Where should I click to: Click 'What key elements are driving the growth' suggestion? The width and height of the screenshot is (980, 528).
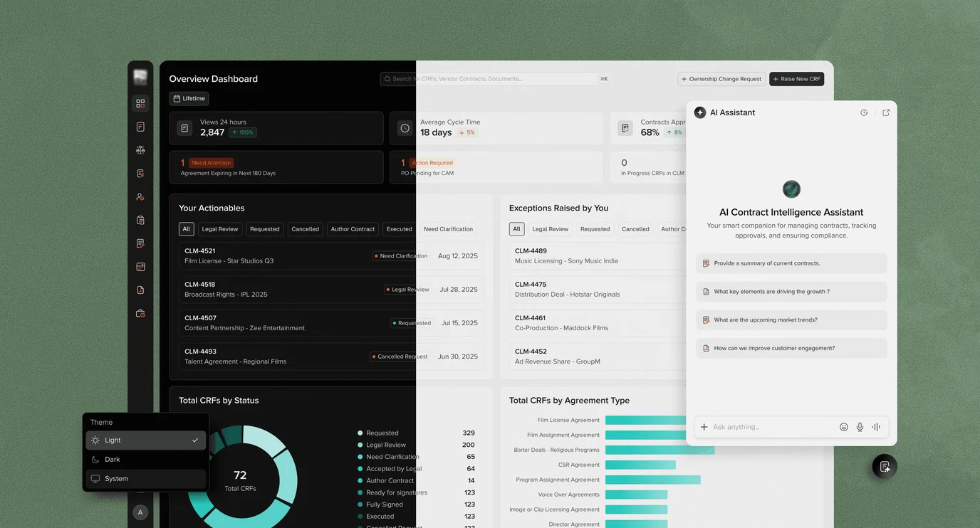[x=791, y=292]
